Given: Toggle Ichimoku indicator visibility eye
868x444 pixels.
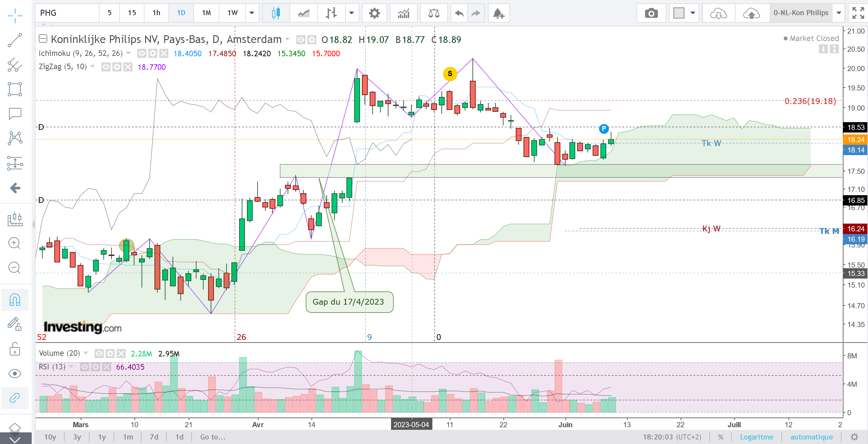Looking at the screenshot, I should pyautogui.click(x=142, y=53).
